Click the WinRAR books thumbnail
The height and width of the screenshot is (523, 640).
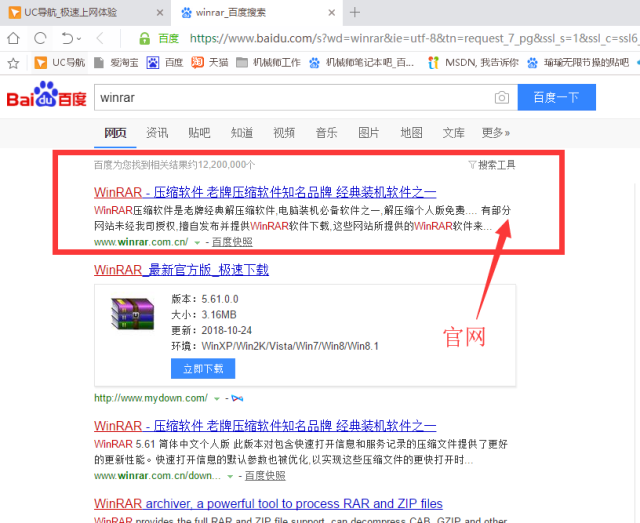click(132, 313)
